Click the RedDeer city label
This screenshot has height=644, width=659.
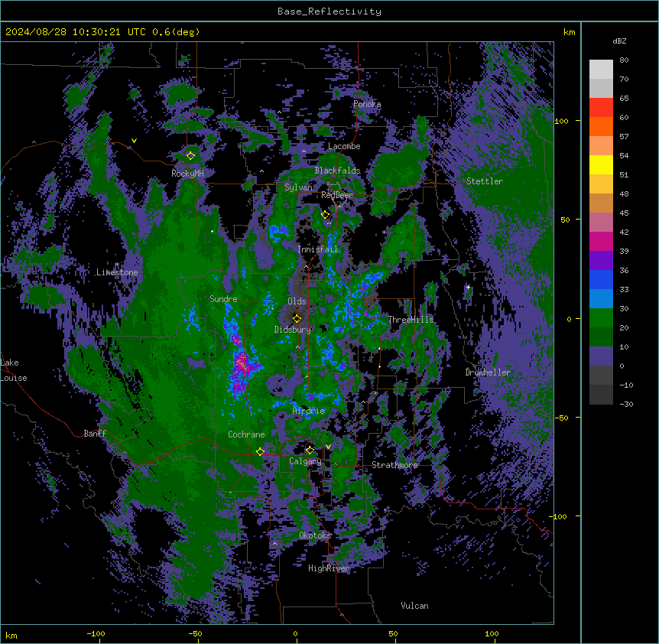[x=337, y=195]
